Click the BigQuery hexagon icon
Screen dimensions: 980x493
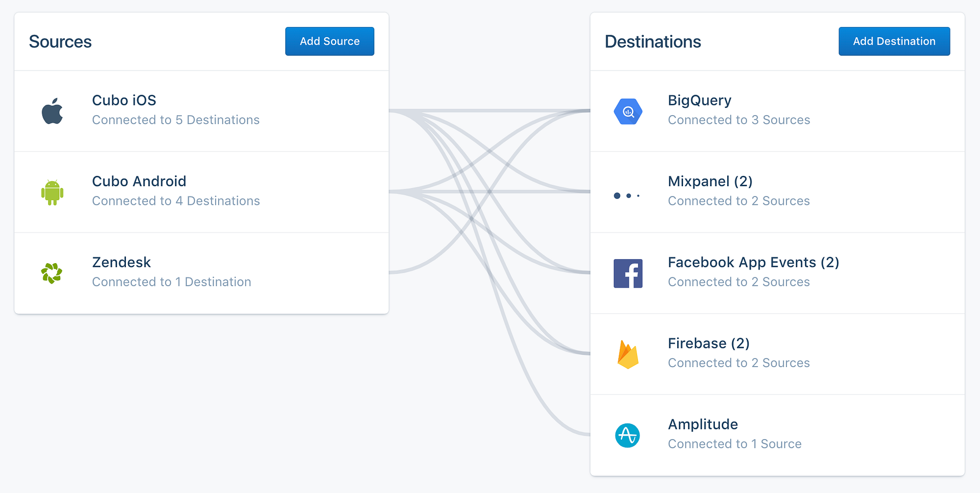point(628,111)
